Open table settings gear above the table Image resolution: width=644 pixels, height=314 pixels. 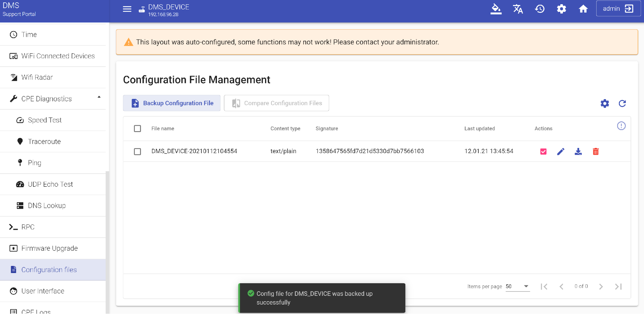pos(605,103)
